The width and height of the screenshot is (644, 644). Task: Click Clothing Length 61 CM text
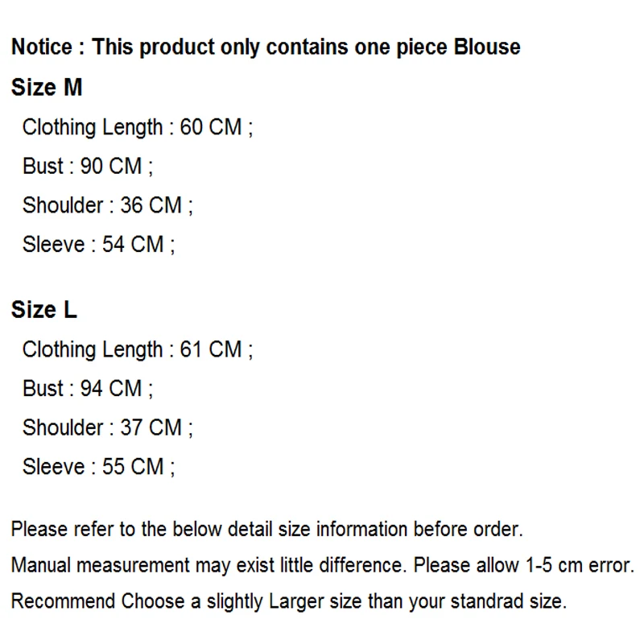point(137,349)
